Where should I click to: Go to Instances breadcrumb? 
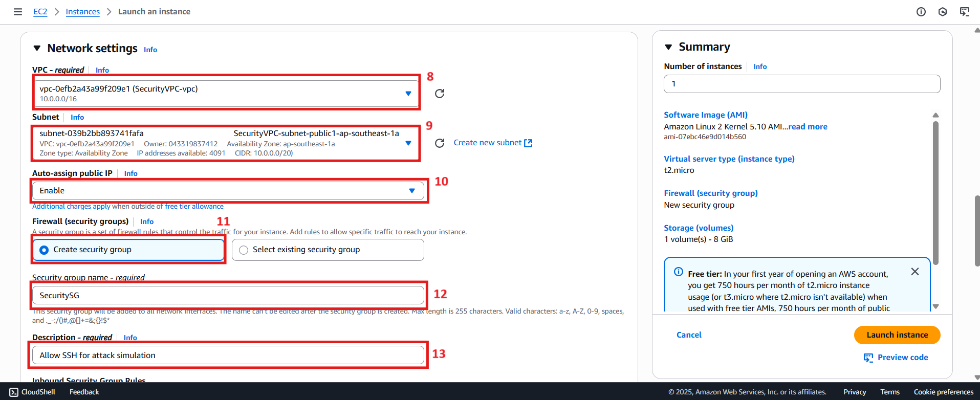click(83, 12)
